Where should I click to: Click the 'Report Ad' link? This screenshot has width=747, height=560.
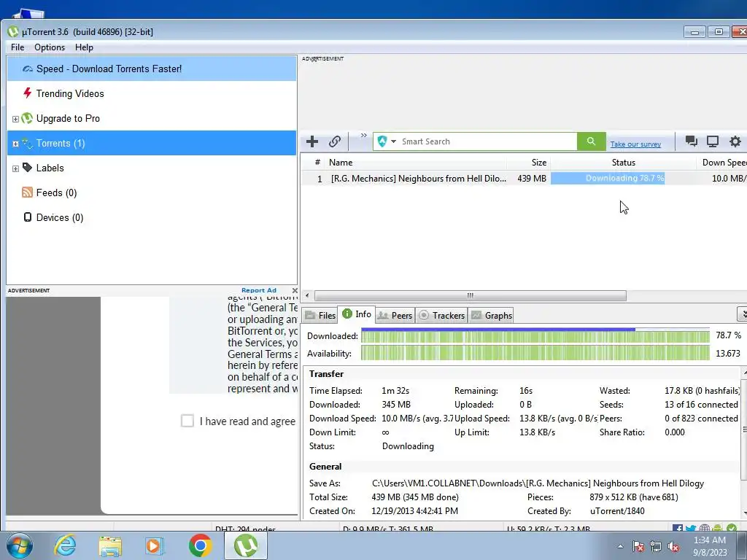click(259, 290)
